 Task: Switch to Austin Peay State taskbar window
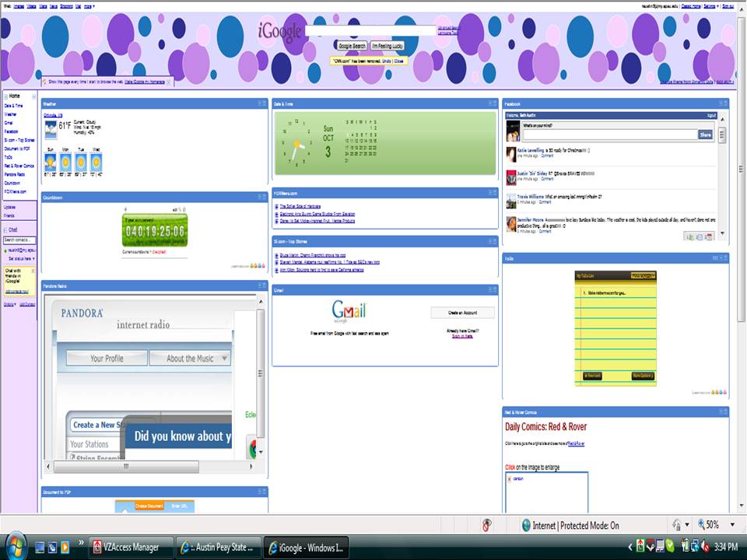(x=218, y=548)
